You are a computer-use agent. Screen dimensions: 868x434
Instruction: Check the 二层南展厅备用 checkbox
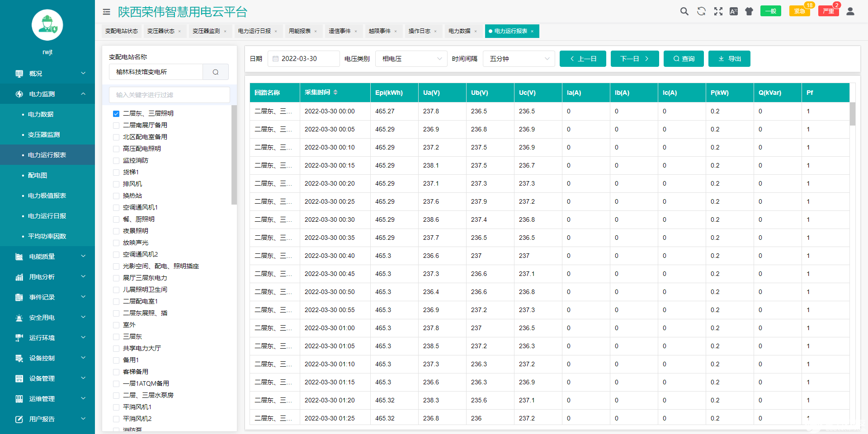click(116, 126)
